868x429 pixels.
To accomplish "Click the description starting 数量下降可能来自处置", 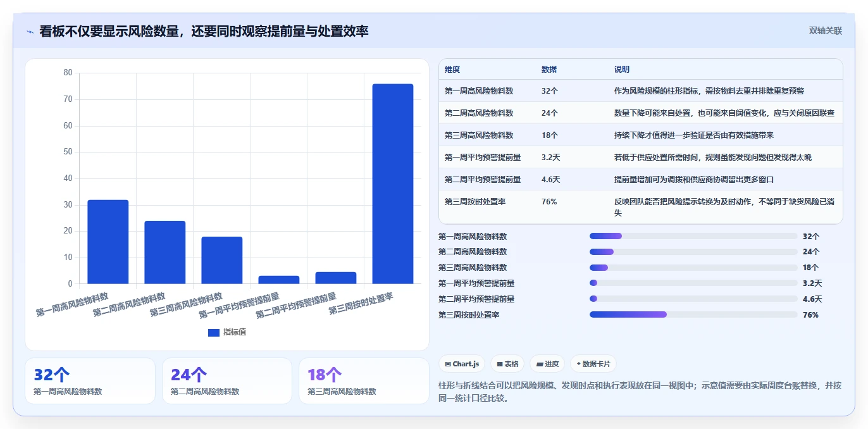I will (x=724, y=113).
